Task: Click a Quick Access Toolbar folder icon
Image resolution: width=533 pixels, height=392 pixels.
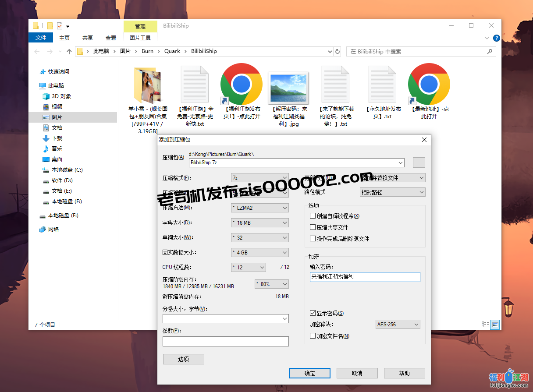Action: coord(36,25)
